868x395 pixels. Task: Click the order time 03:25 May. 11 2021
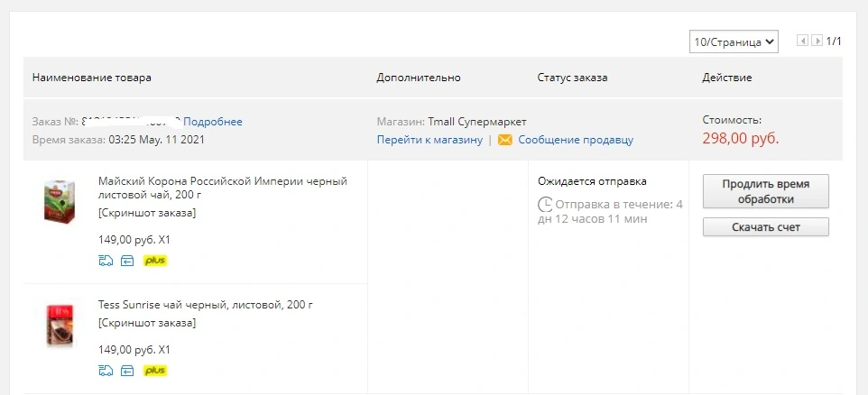[156, 140]
